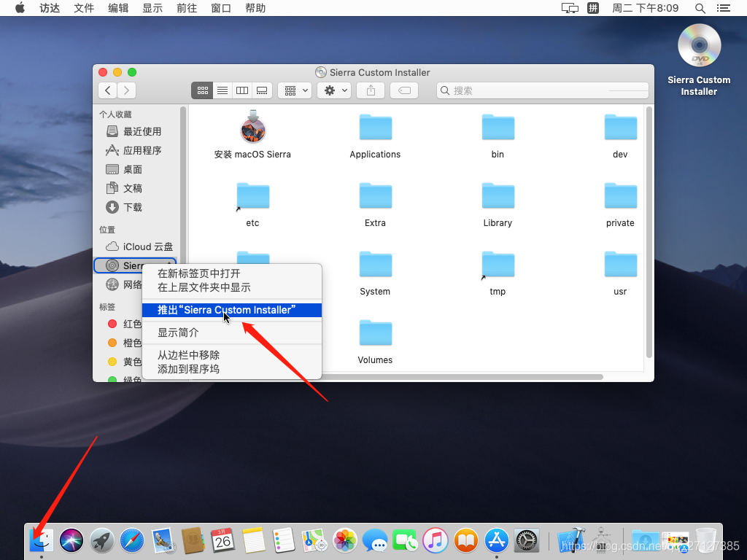Go back in Finder history
The height and width of the screenshot is (560, 747).
tap(108, 90)
